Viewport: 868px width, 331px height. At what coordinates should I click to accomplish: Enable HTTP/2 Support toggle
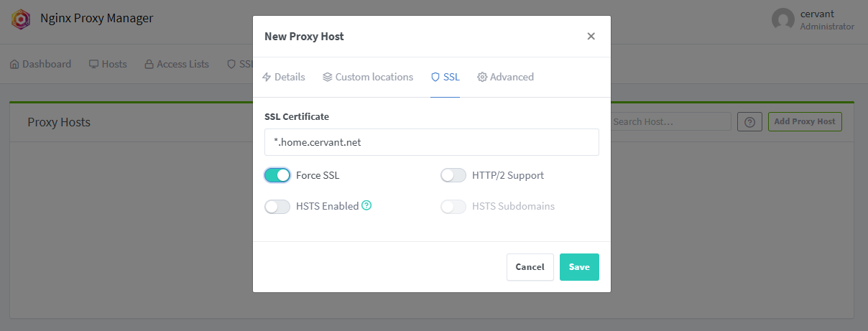click(x=453, y=175)
